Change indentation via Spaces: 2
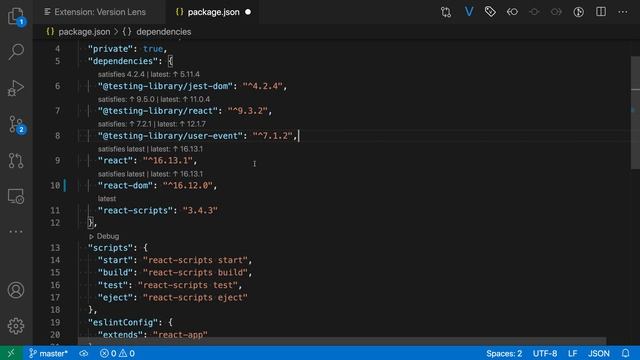The image size is (640, 360). pos(504,353)
